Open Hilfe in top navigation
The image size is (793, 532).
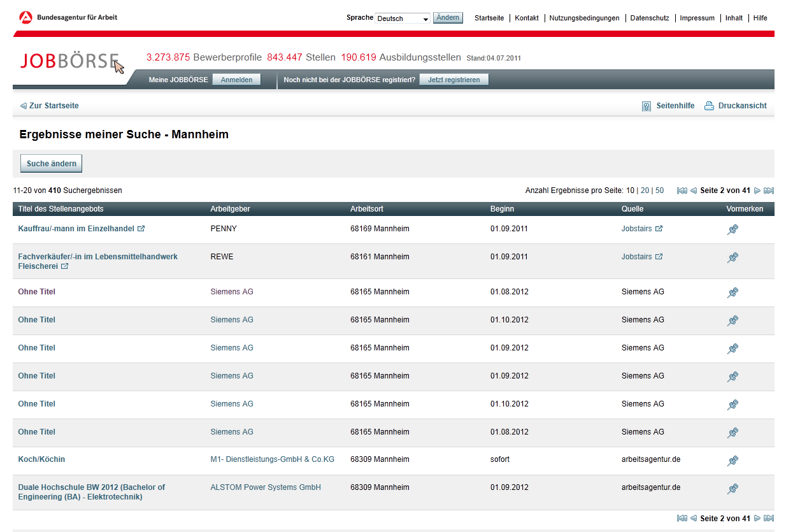[761, 18]
